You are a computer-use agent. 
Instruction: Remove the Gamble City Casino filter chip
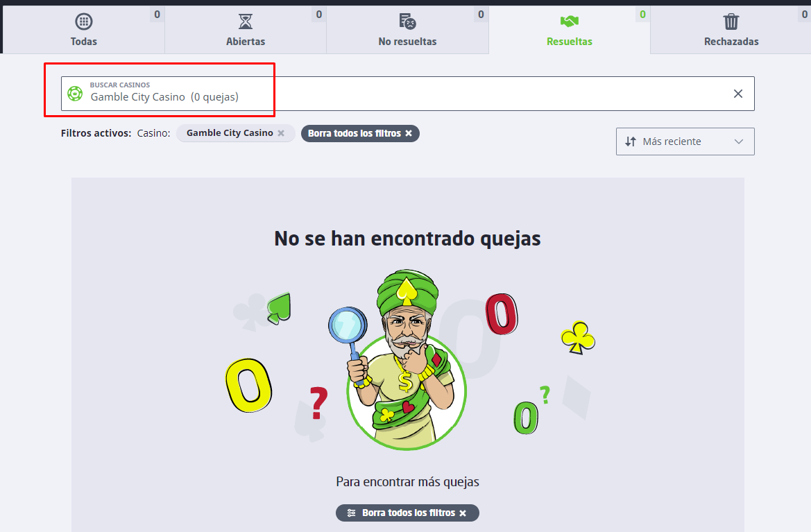pos(281,133)
